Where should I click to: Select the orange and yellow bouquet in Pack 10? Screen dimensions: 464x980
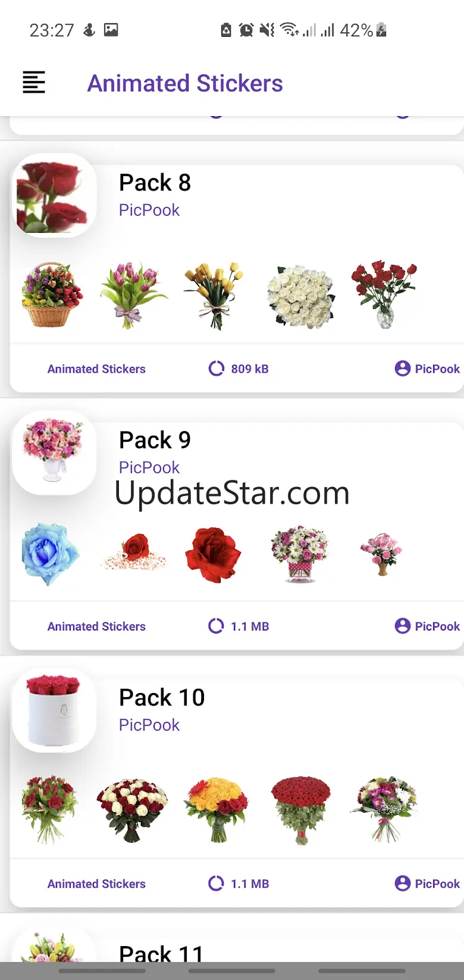click(x=217, y=810)
